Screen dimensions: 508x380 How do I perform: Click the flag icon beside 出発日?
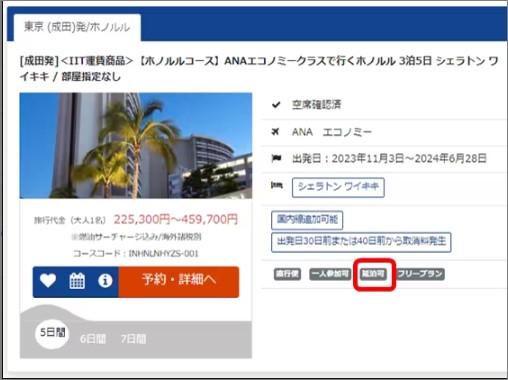[x=276, y=158]
